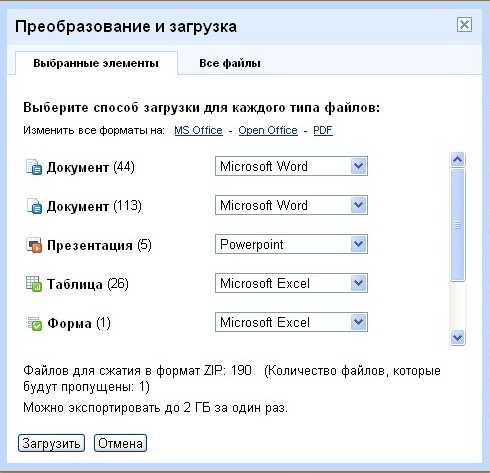Click the Форма form icon
This screenshot has width=490, height=473.
click(34, 323)
